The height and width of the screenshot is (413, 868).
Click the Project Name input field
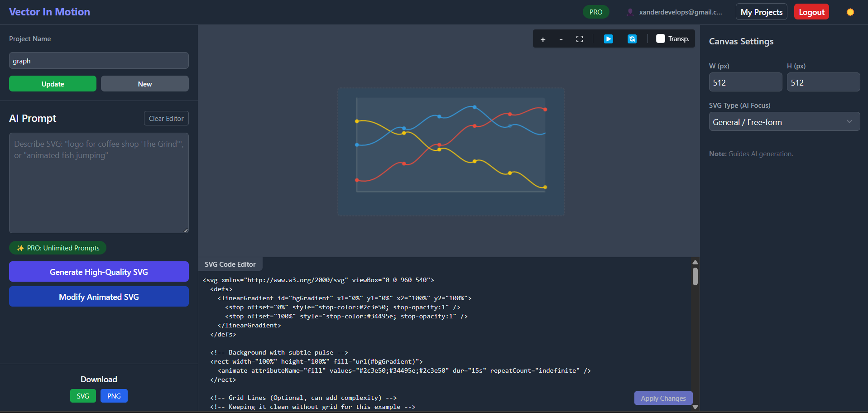(98, 60)
